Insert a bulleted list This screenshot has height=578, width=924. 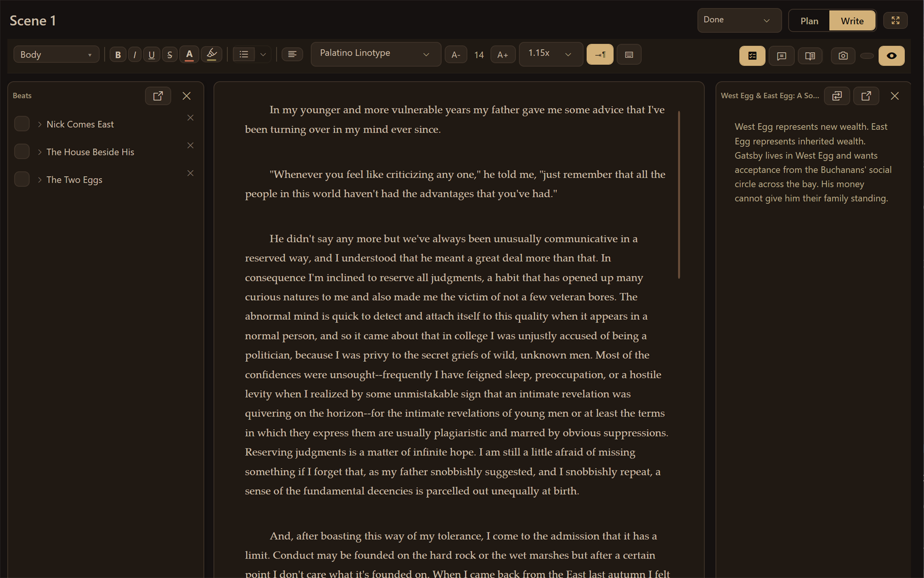(x=244, y=54)
